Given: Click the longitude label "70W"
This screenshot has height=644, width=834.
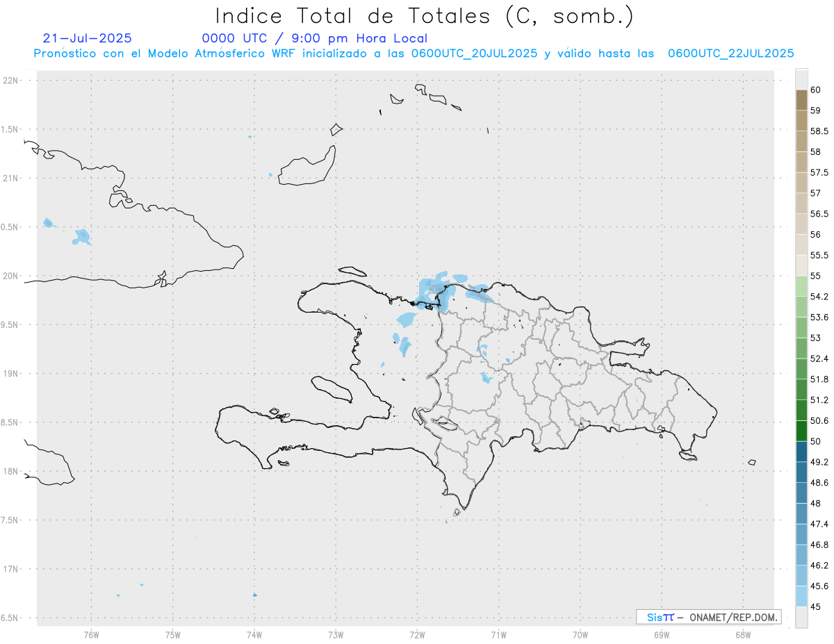Looking at the screenshot, I should pos(580,634).
